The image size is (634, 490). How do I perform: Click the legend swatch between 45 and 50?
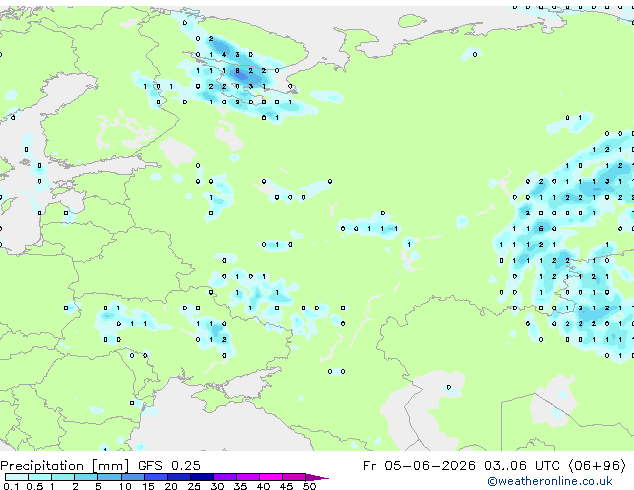click(294, 477)
